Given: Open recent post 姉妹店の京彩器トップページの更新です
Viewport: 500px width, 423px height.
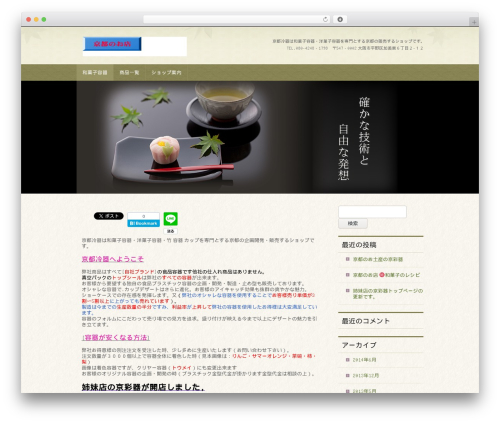Looking at the screenshot, I should 388,294.
